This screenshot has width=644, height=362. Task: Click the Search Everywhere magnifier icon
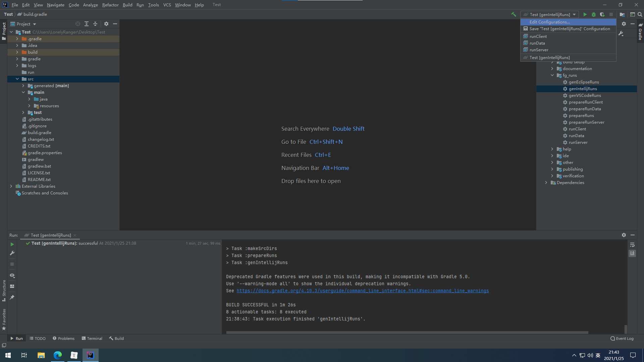[x=640, y=14]
